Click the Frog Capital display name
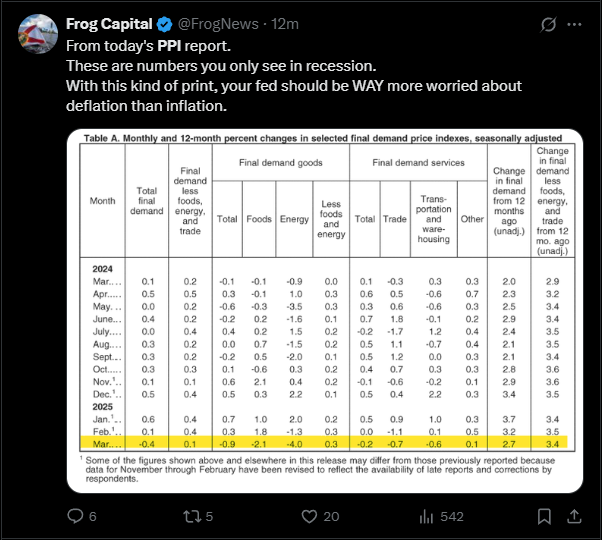602x540 pixels. tap(109, 24)
